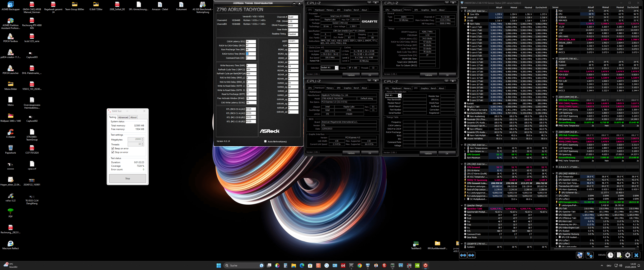Collapse DDR5 DIMM [#0] sensor section

tap(553, 97)
